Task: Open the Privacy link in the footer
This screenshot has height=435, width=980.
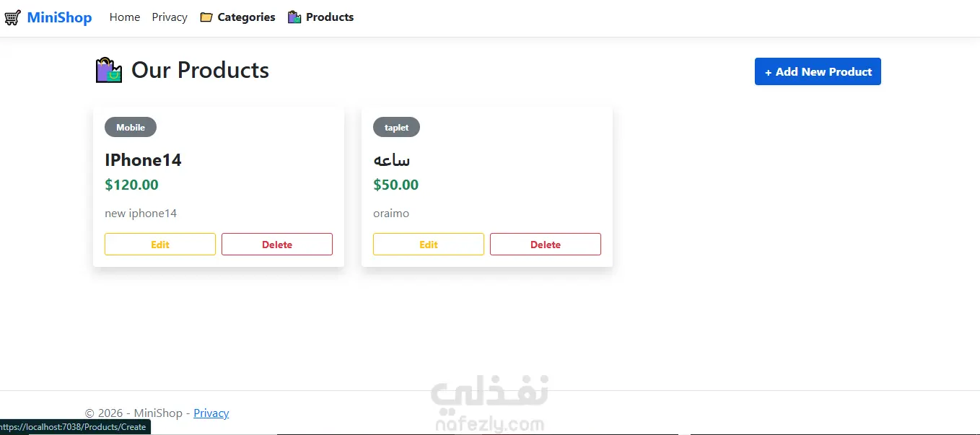Action: click(x=211, y=413)
